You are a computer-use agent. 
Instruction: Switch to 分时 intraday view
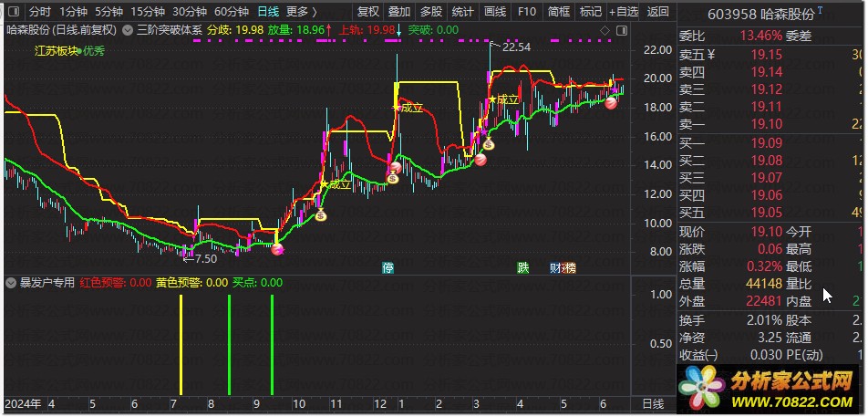click(x=38, y=11)
